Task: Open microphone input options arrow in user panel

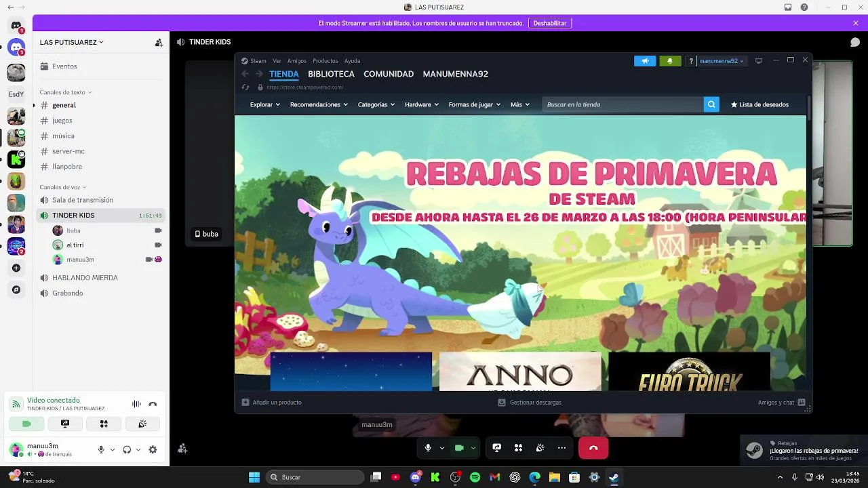Action: (113, 449)
